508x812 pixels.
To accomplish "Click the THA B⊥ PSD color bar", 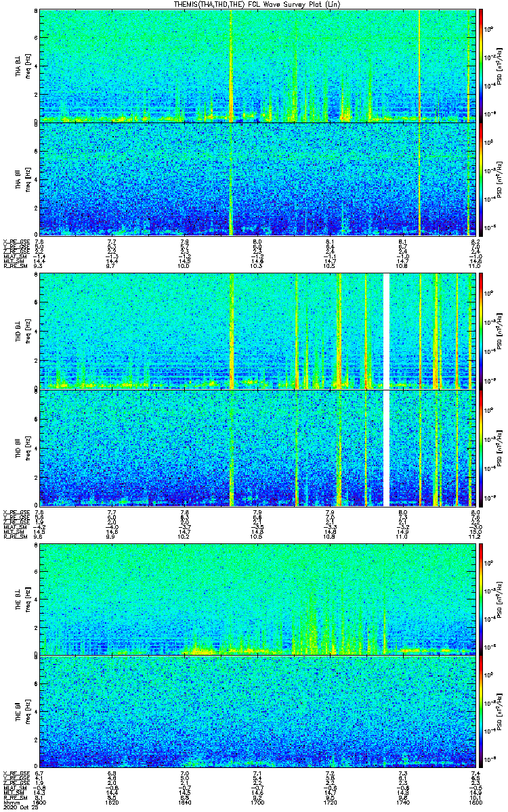I will pos(481,66).
